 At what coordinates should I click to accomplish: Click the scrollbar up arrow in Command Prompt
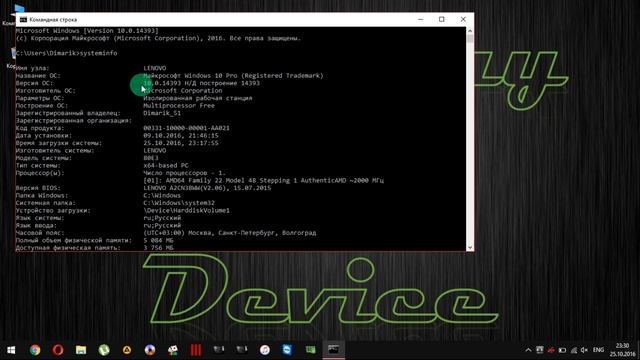click(470, 31)
